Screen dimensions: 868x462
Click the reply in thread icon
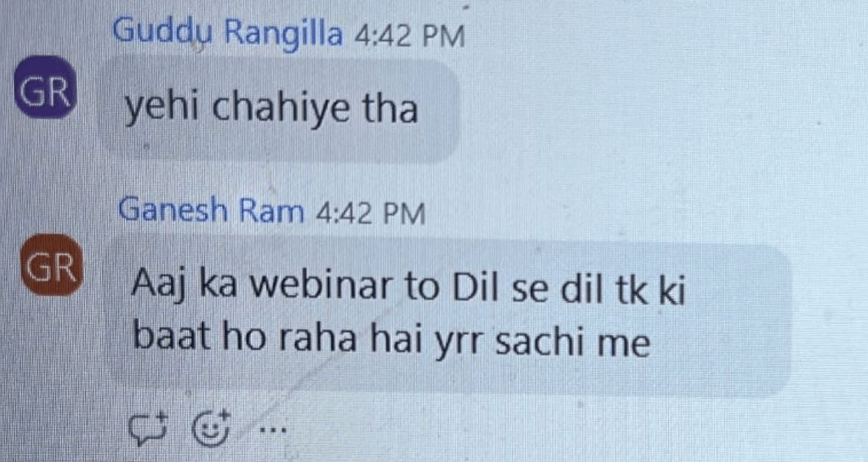(x=147, y=427)
